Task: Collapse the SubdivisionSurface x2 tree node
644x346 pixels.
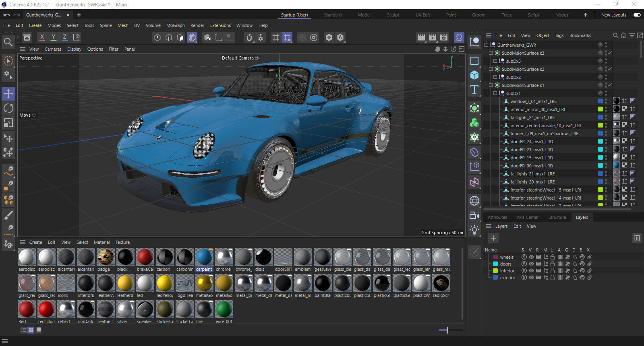Action: [x=491, y=69]
